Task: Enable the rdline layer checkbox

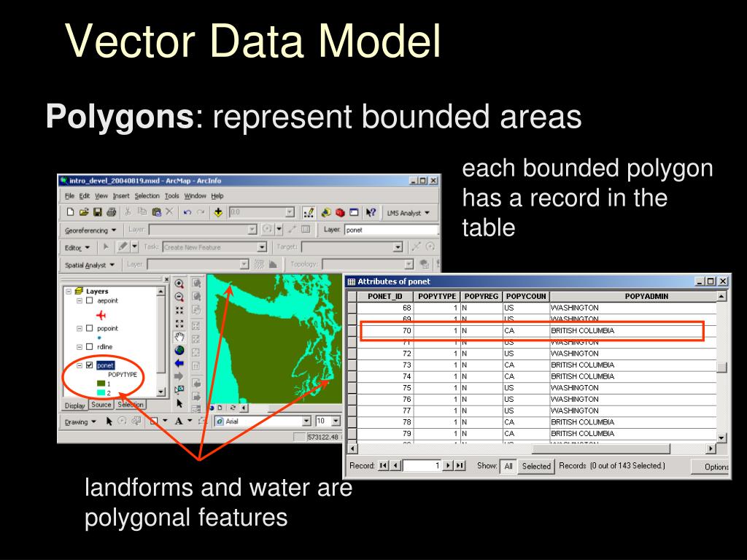Action: point(89,346)
